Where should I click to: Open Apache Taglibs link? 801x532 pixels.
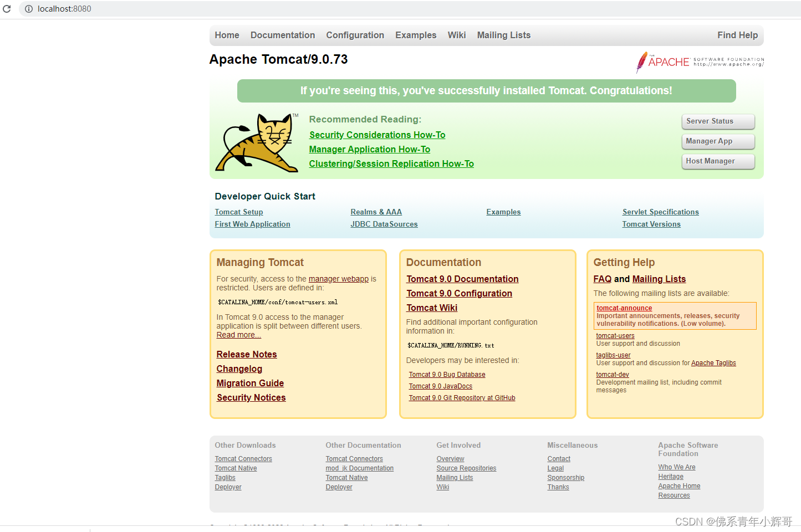[x=713, y=363]
